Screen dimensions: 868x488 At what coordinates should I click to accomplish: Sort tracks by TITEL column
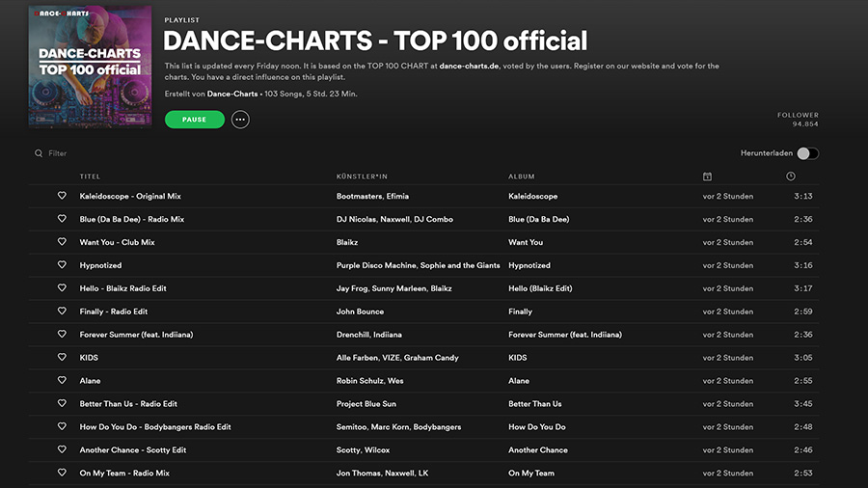click(x=90, y=176)
